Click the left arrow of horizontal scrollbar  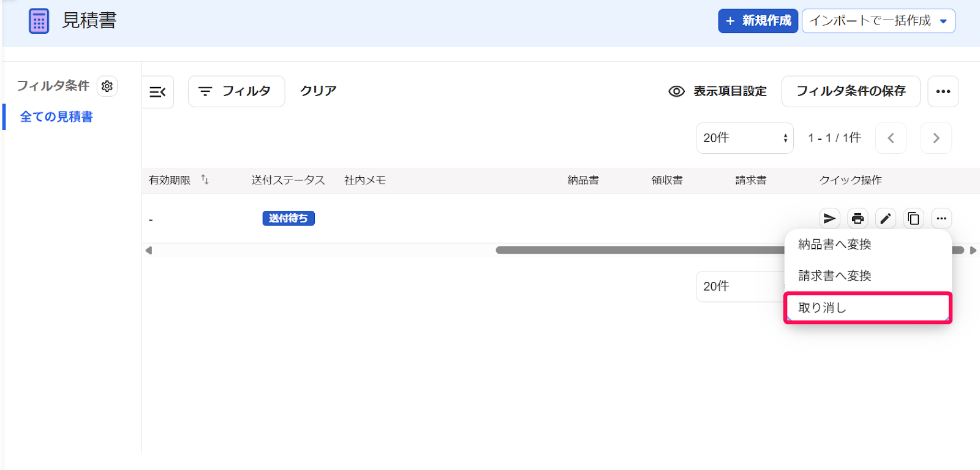point(149,250)
